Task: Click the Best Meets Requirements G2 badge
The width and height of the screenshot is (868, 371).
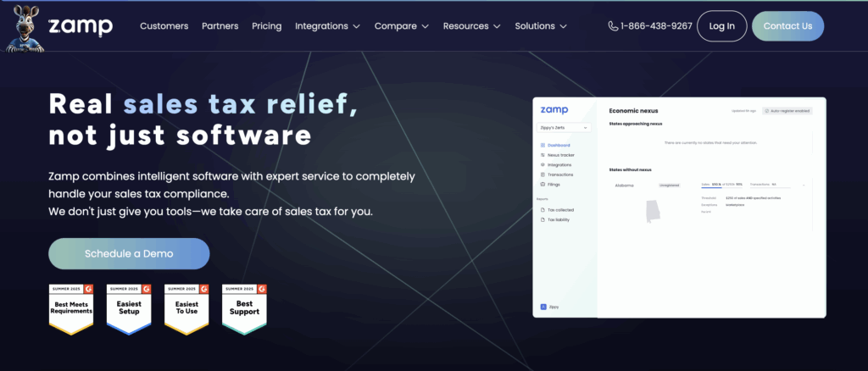Action: pos(71,310)
